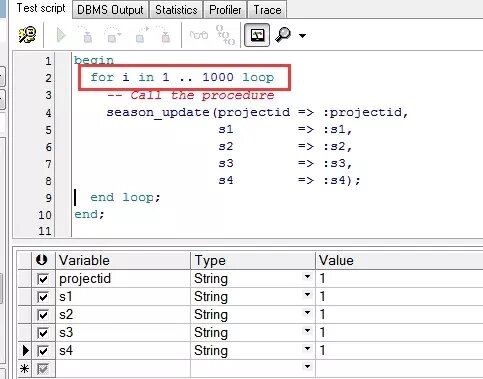
Task: Switch to the Test script tab
Action: [41, 8]
